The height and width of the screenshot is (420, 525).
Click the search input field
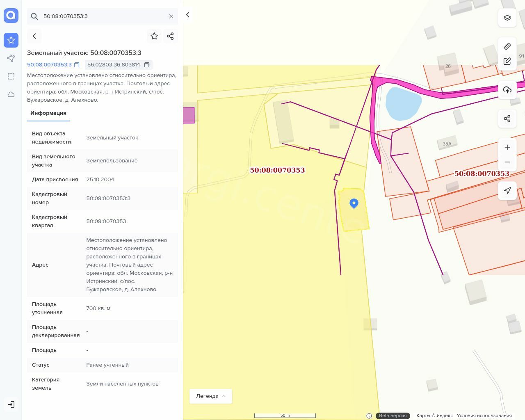tap(103, 16)
